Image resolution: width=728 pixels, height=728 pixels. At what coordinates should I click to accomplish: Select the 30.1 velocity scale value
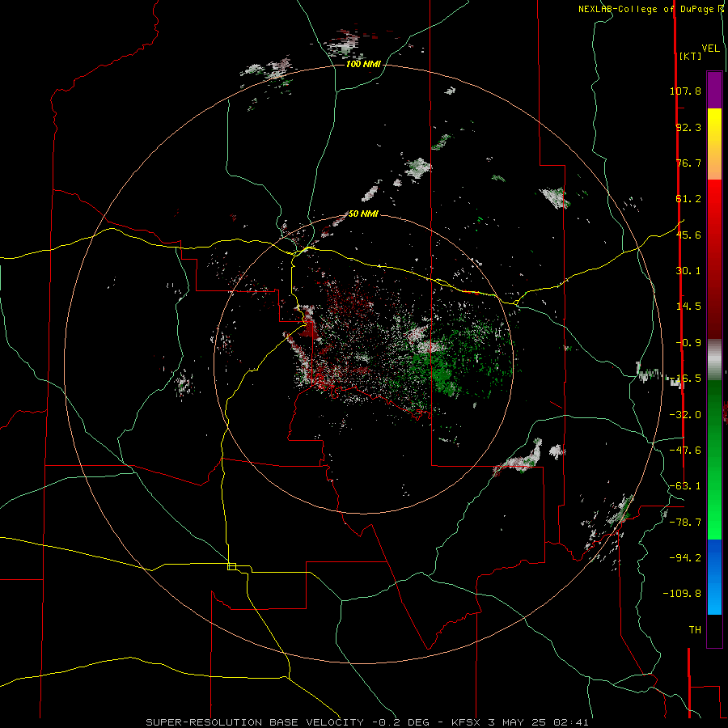[688, 271]
